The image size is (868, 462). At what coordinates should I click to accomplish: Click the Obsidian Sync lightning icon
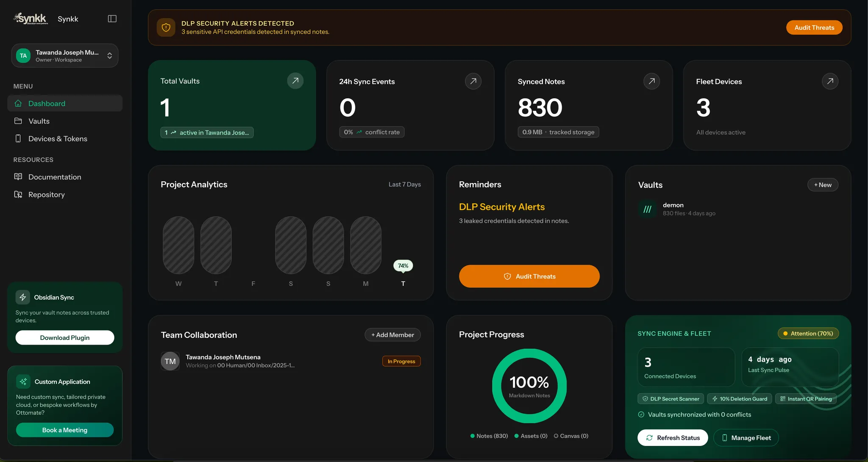pyautogui.click(x=23, y=298)
